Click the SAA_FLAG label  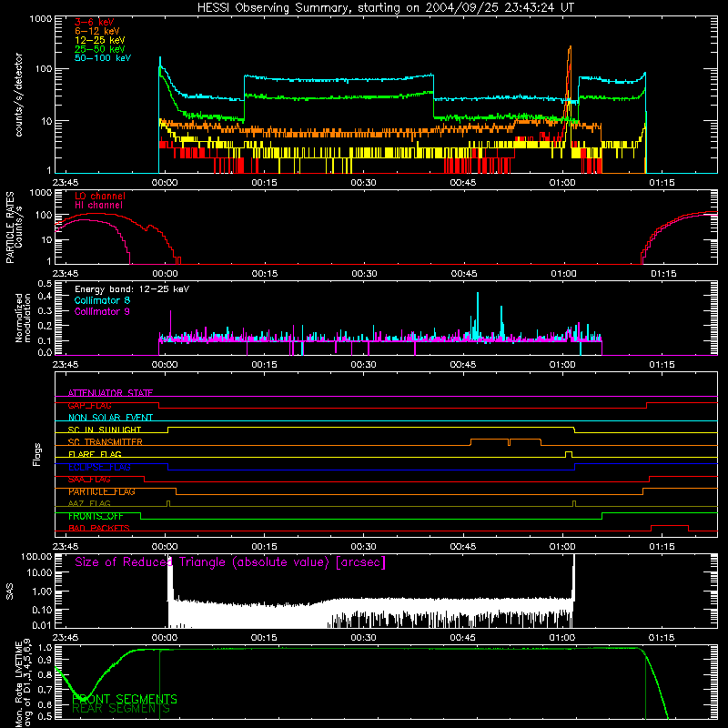[x=89, y=480]
